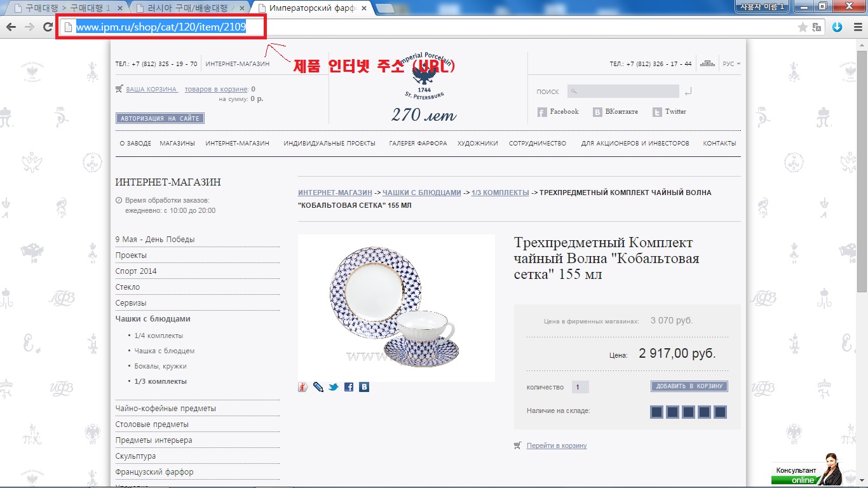Open О ЗАВОДЕ menu item
This screenshot has width=868, height=488.
(135, 144)
